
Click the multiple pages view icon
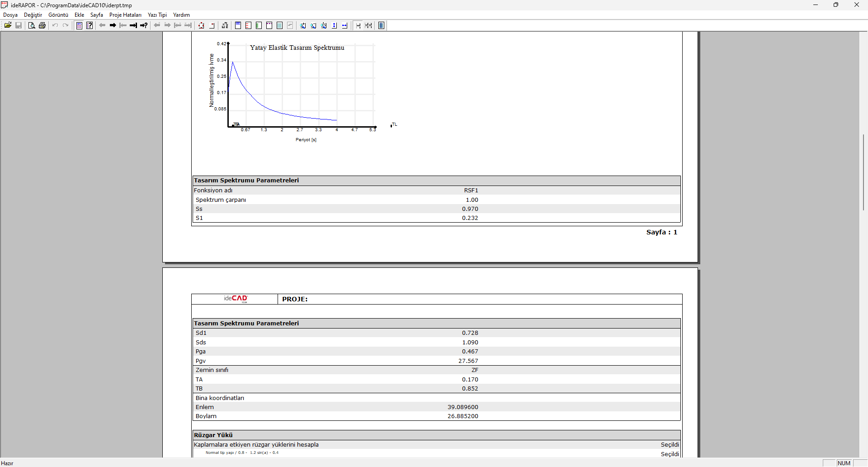pos(369,25)
